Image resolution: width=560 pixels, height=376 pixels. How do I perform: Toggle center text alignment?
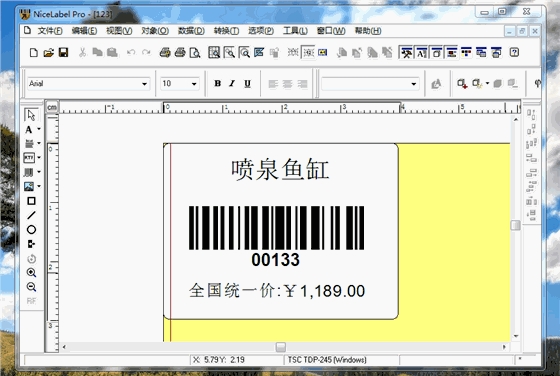tap(288, 84)
